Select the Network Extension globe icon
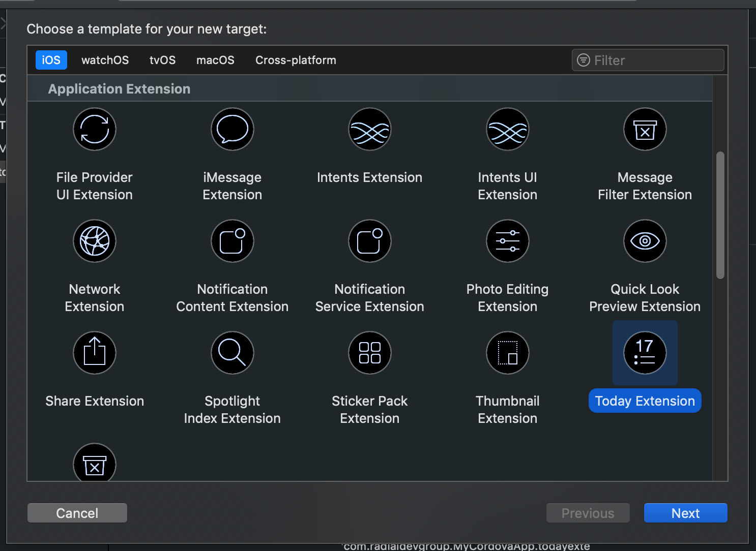Screen dimensions: 756x551 coord(95,241)
